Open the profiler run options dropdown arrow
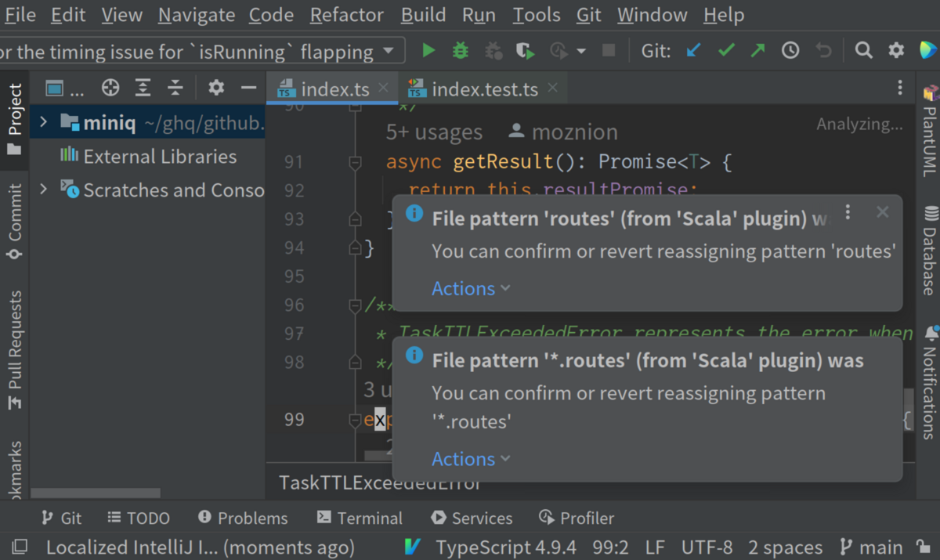The width and height of the screenshot is (940, 560). pos(580,52)
